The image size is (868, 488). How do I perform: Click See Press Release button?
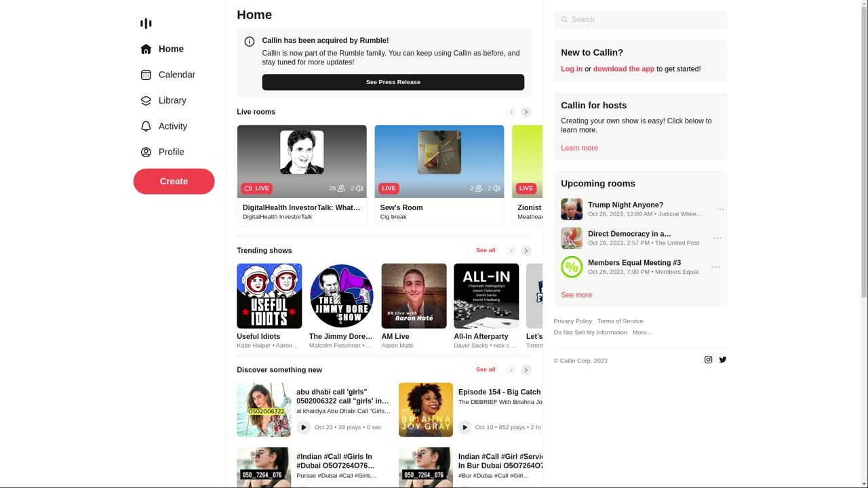tap(393, 82)
